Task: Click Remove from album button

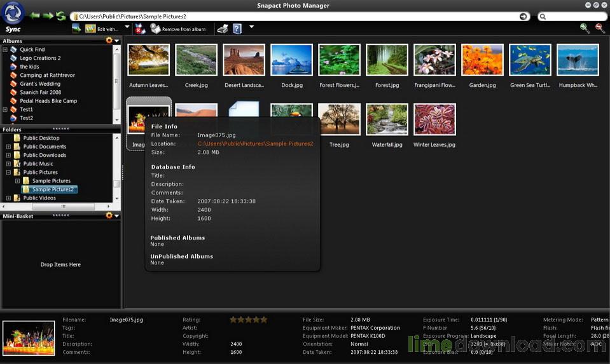Action: (x=178, y=29)
